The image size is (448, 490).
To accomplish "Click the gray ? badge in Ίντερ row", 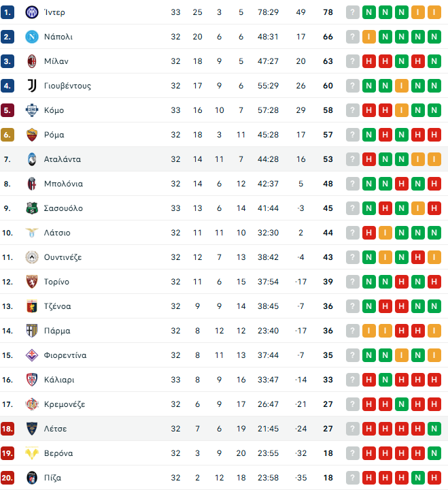I will (x=352, y=12).
